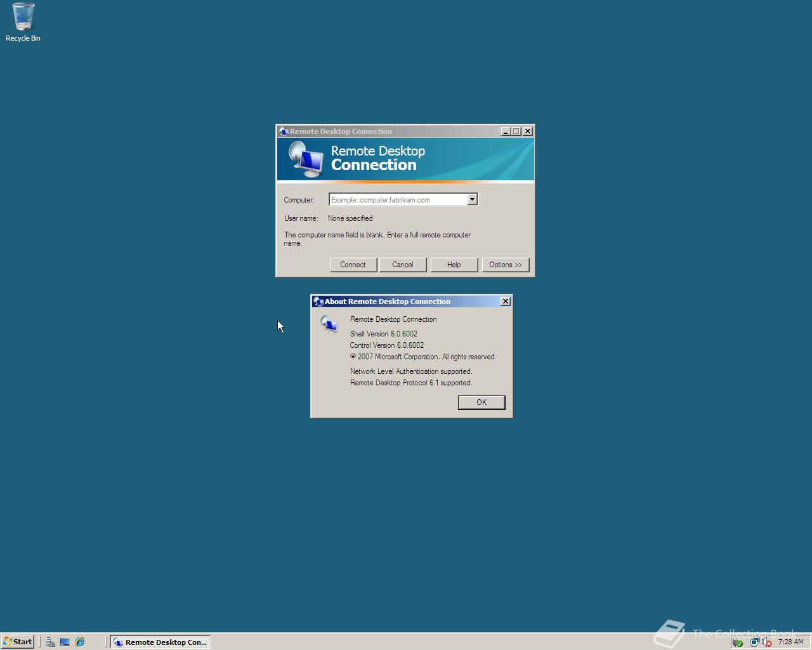
Task: Click 'Network Level Authentication supported.' text
Action: 411,371
